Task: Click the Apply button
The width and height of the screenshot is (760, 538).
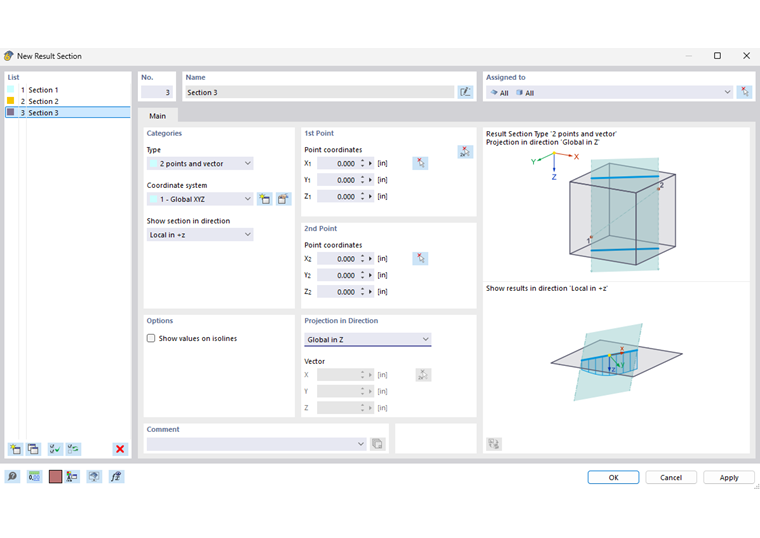Action: (728, 477)
